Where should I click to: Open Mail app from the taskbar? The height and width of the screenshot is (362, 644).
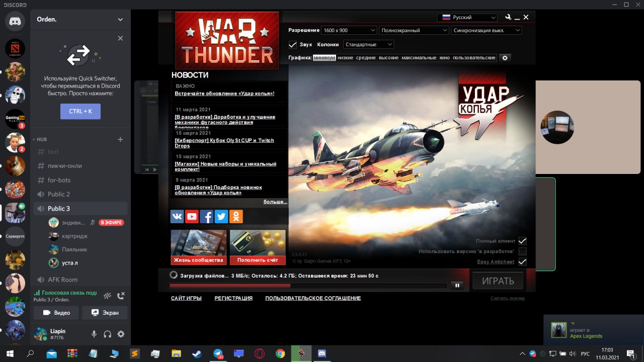[51, 353]
